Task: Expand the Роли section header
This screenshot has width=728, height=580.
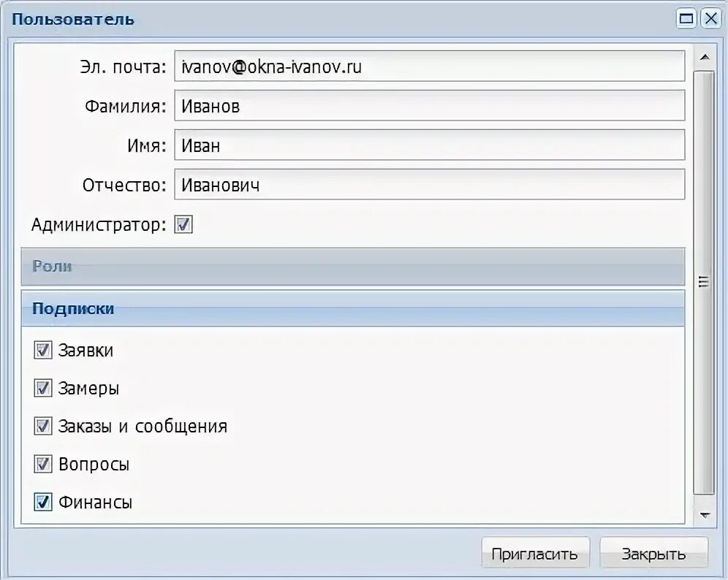Action: click(x=353, y=267)
